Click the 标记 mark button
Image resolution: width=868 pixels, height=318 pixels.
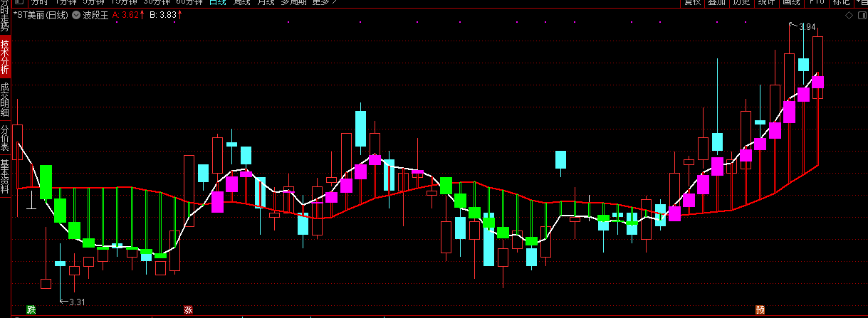click(x=841, y=2)
